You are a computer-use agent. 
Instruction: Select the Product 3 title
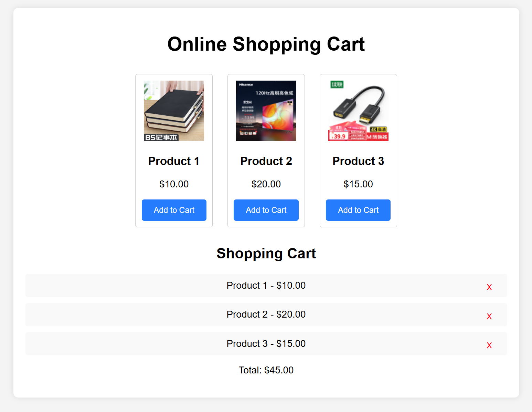tap(358, 161)
